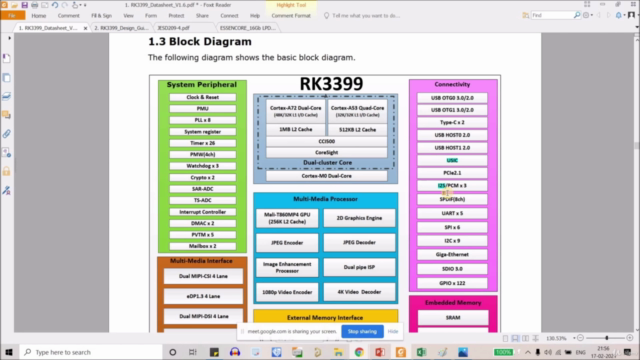
Task: Undo the last action with the undo arrow
Action: click(55, 5)
